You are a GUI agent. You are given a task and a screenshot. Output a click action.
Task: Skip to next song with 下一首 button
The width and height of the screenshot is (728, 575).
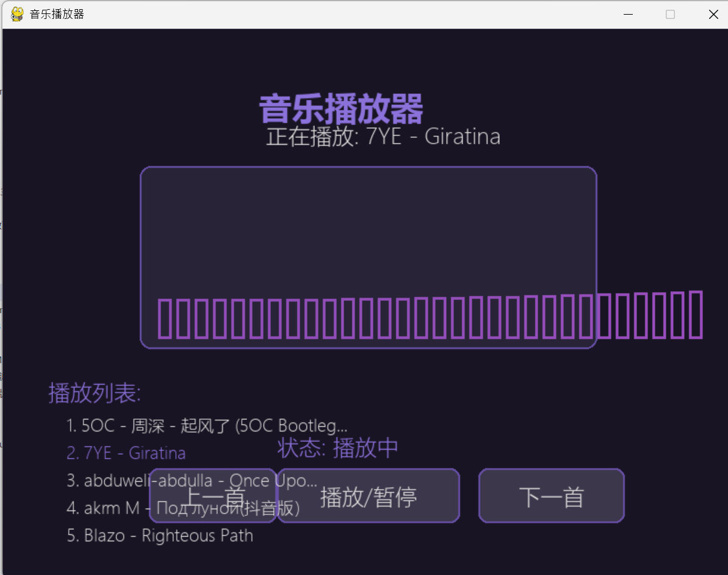point(550,496)
